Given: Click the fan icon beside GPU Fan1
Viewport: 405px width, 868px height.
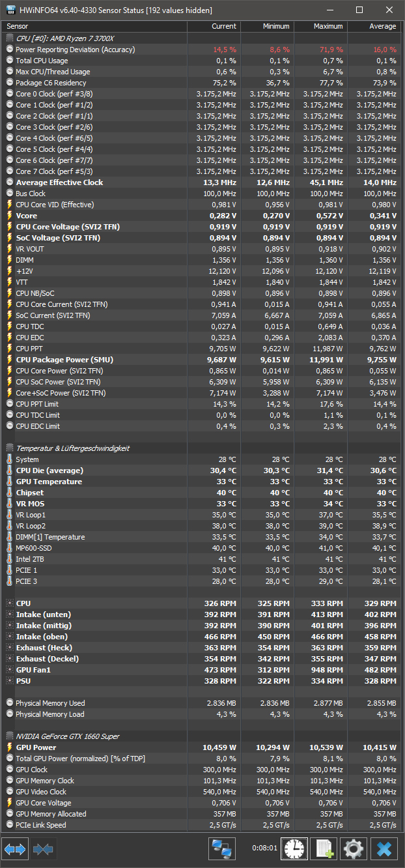Looking at the screenshot, I should [10, 670].
